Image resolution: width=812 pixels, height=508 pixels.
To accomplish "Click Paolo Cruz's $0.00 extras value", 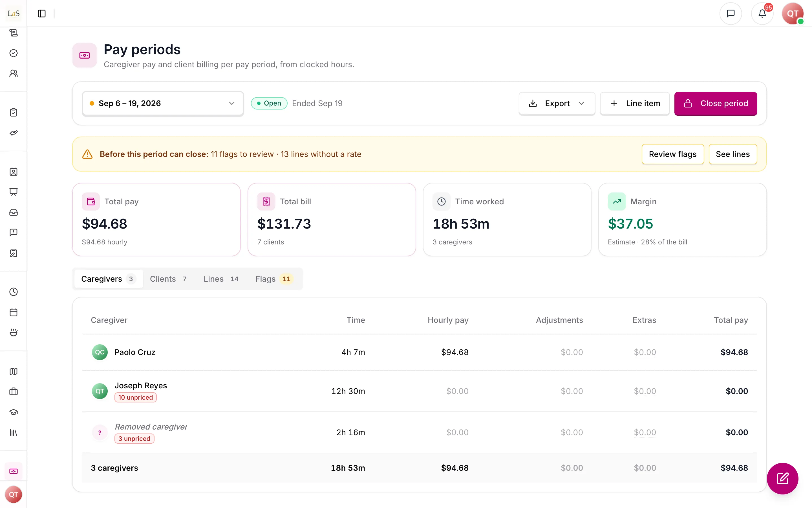I will [x=645, y=352].
